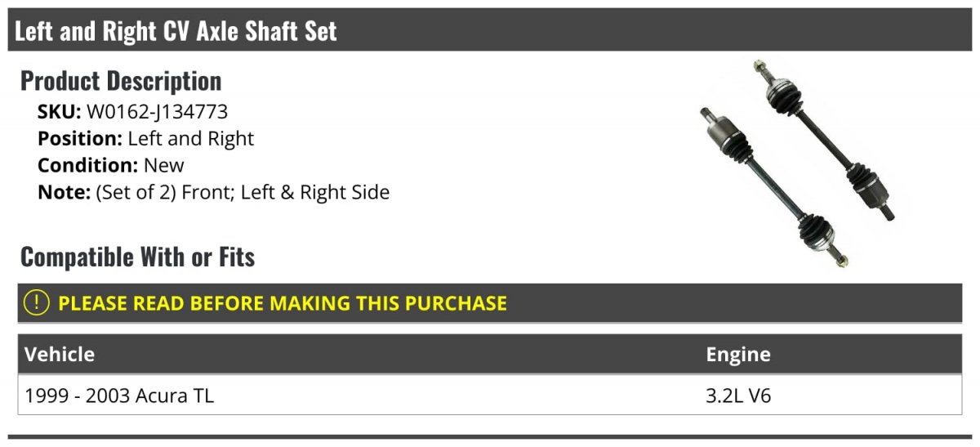This screenshot has height=447, width=980.
Task: Select the 'Left and Right' position value
Action: click(191, 138)
